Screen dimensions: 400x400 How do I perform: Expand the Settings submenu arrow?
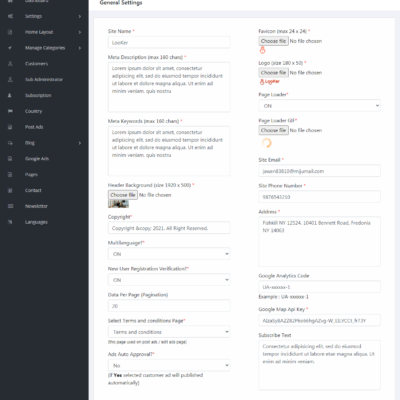coord(80,16)
